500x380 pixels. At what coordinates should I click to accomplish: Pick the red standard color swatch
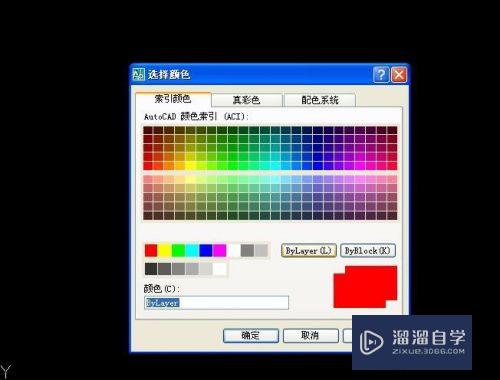coord(151,250)
